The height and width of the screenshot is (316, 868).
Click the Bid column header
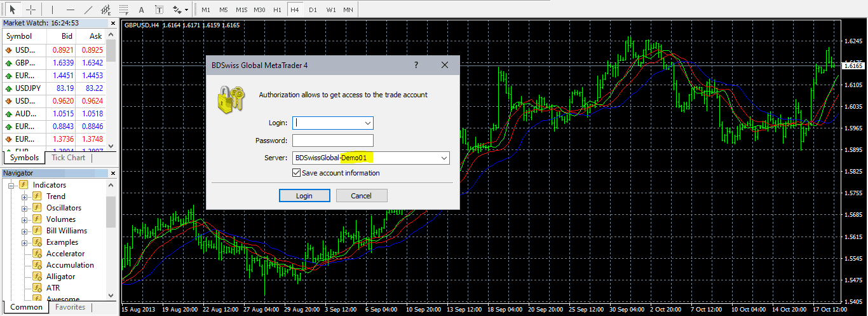(62, 36)
